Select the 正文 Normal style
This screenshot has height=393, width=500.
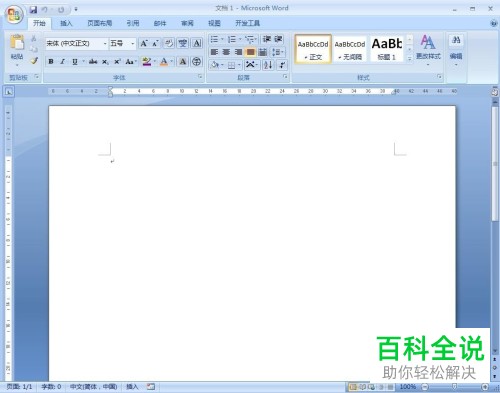(313, 49)
